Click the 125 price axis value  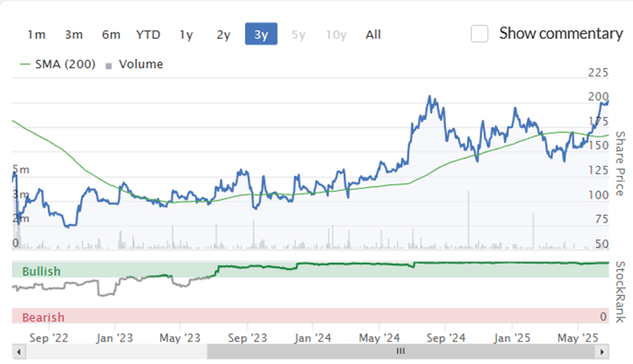pyautogui.click(x=598, y=170)
